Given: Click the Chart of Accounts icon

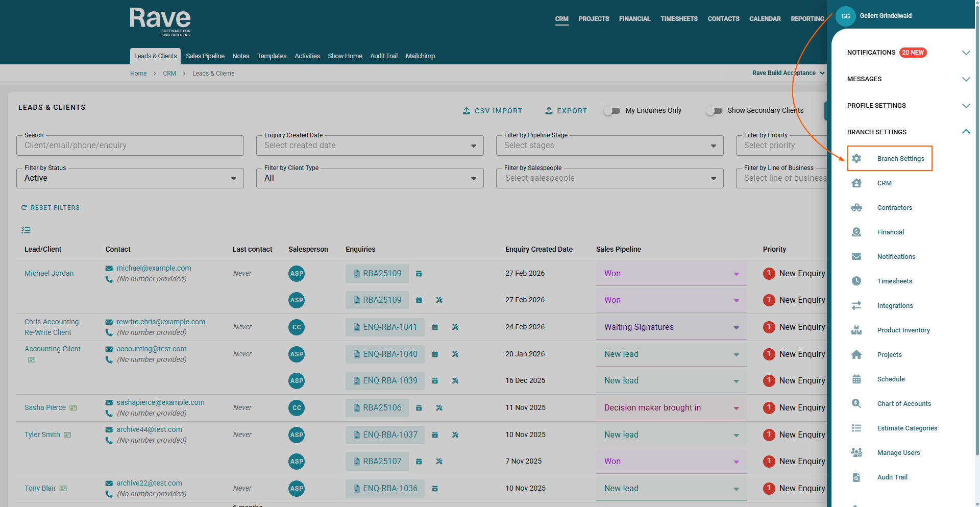Looking at the screenshot, I should click(x=856, y=403).
